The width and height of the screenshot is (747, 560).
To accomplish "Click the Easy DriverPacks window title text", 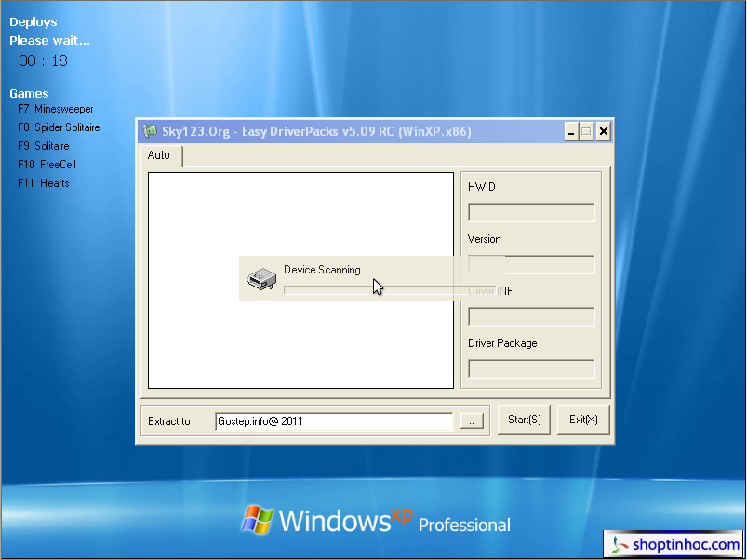I will pyautogui.click(x=316, y=131).
